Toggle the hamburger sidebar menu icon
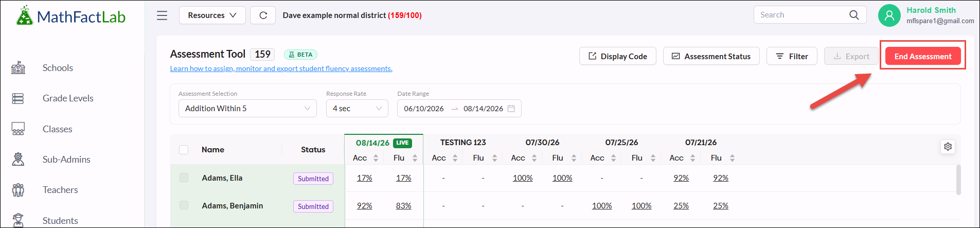Viewport: 980px width, 228px height. click(x=162, y=15)
